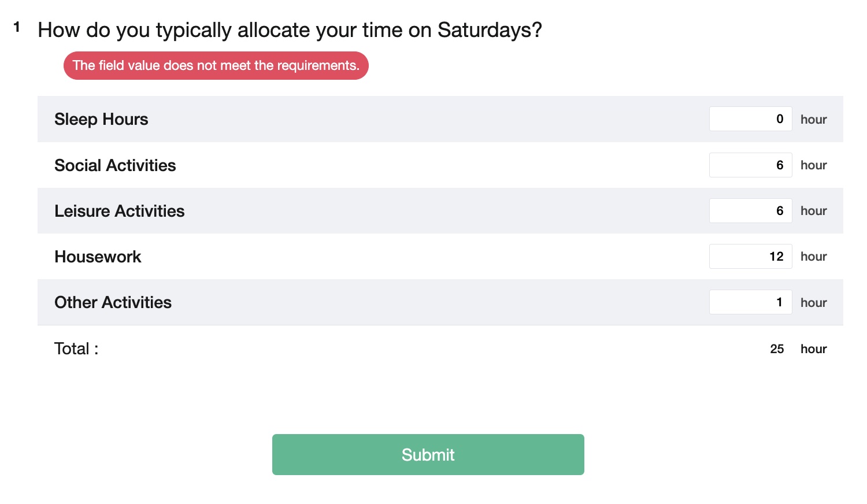
Task: Click the Sleep Hours input field
Action: pyautogui.click(x=750, y=118)
